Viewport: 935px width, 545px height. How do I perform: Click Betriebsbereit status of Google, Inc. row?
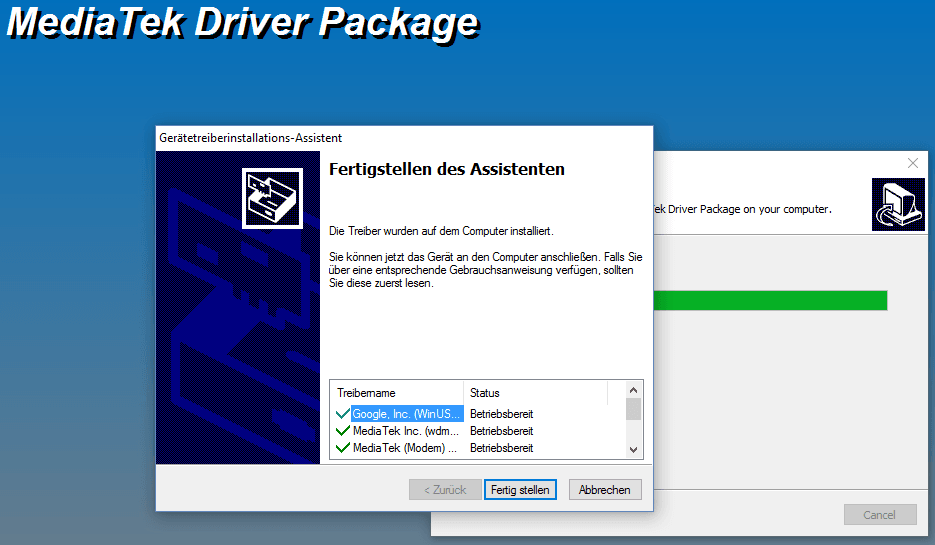pos(501,414)
